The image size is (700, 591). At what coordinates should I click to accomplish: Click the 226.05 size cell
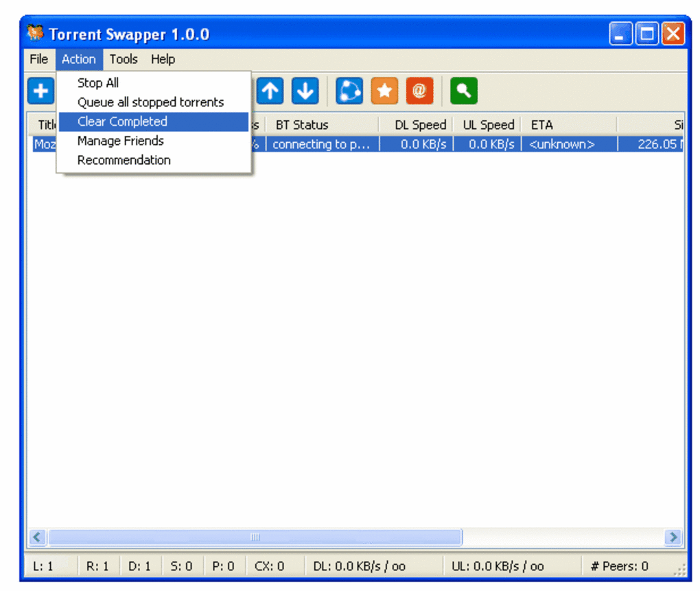tap(651, 144)
